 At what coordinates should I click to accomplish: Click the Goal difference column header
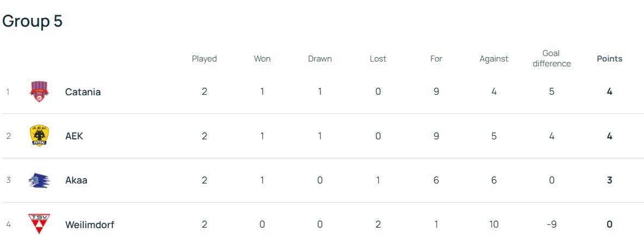click(552, 58)
